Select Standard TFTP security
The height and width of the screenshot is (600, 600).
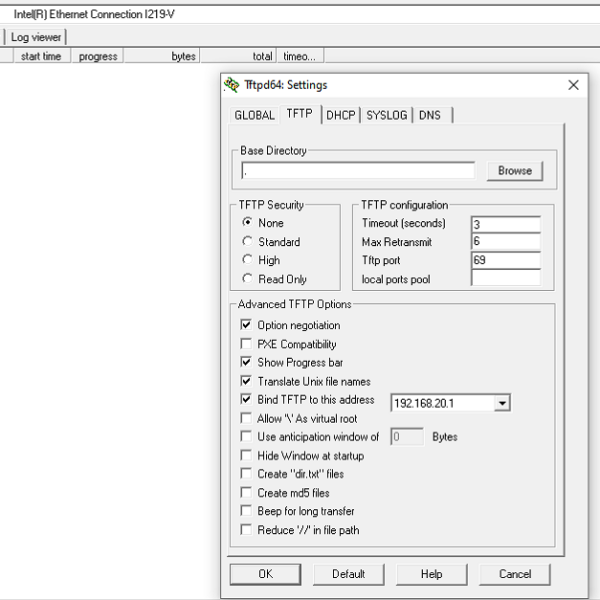point(247,242)
